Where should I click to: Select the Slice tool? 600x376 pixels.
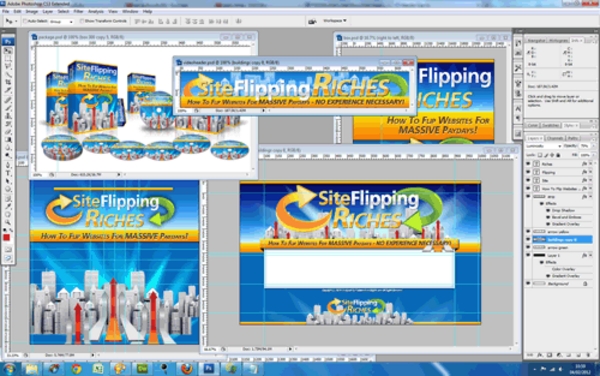coord(8,90)
